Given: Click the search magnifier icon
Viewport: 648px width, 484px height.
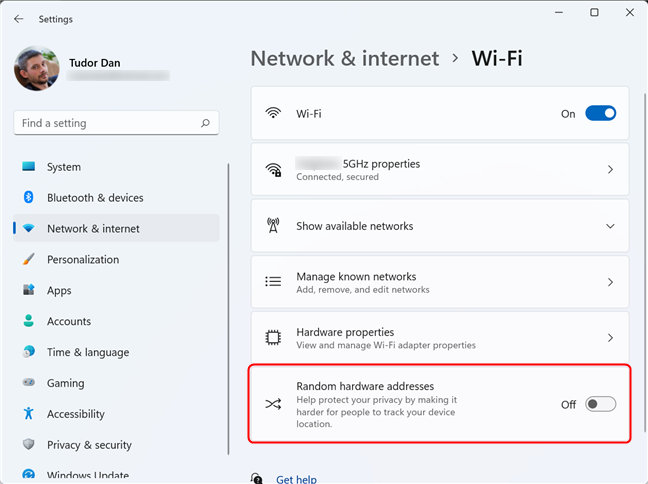Looking at the screenshot, I should [x=205, y=123].
